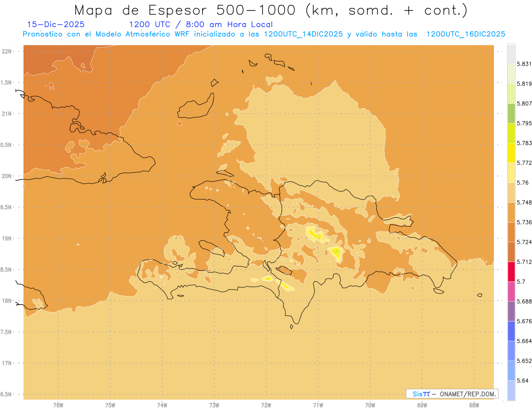This screenshot has width=532, height=411.
Task: Click latitude label "20N"
Action: [x=7, y=176]
